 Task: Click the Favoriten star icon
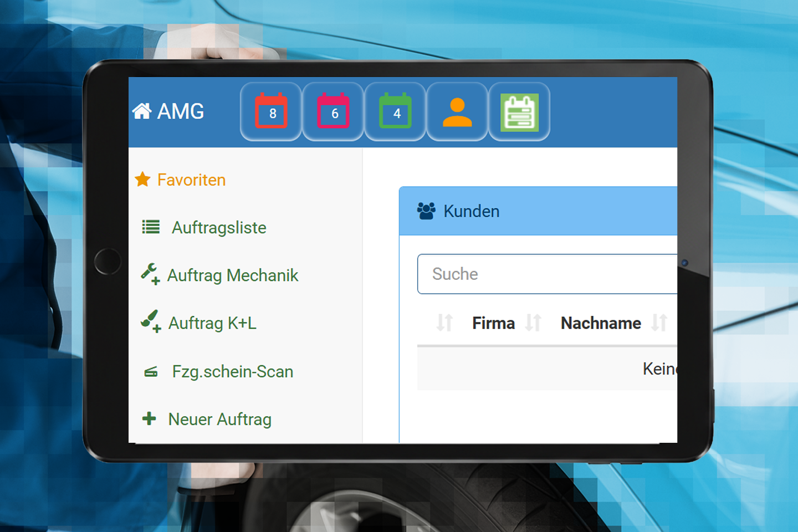143,180
